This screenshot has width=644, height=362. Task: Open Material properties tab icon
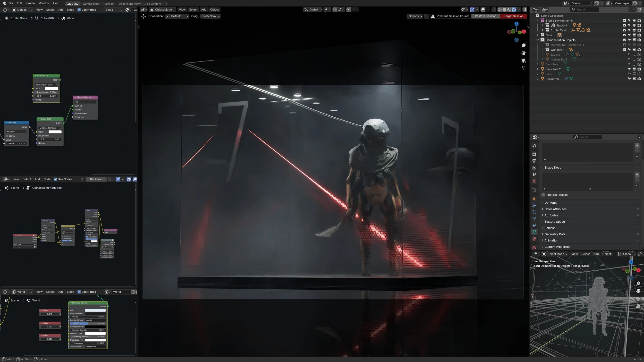(x=534, y=239)
